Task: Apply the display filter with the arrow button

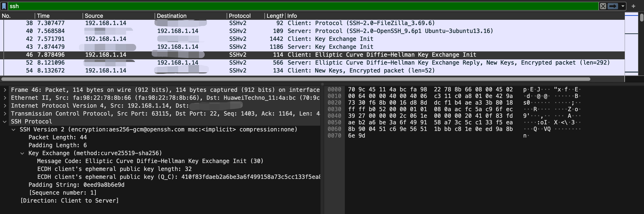Action: click(613, 6)
